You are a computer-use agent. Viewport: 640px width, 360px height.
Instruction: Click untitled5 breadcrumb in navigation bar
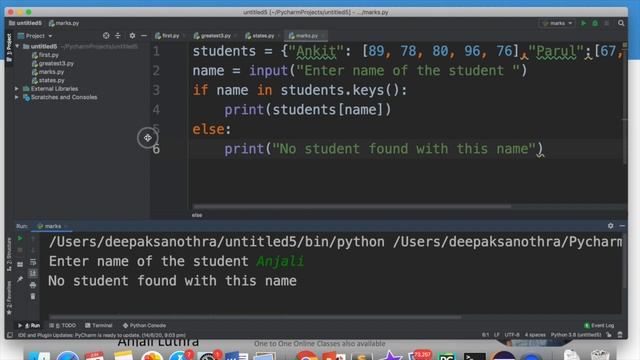tap(25, 23)
